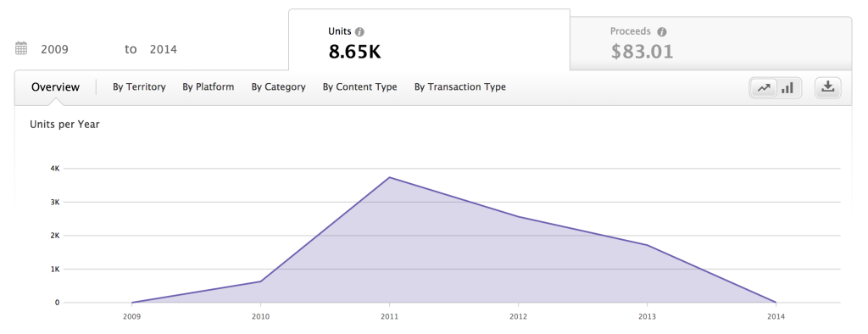Viewport: 868px width, 334px height.
Task: Click the 2013 data point on chart
Action: (647, 245)
